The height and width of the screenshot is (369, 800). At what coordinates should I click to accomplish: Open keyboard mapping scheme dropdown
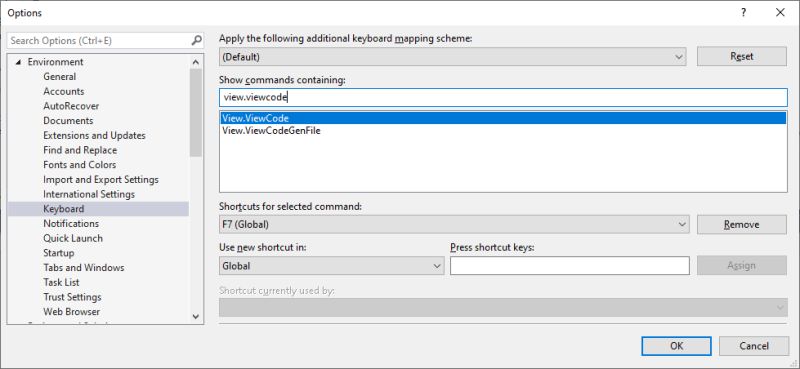[x=453, y=57]
